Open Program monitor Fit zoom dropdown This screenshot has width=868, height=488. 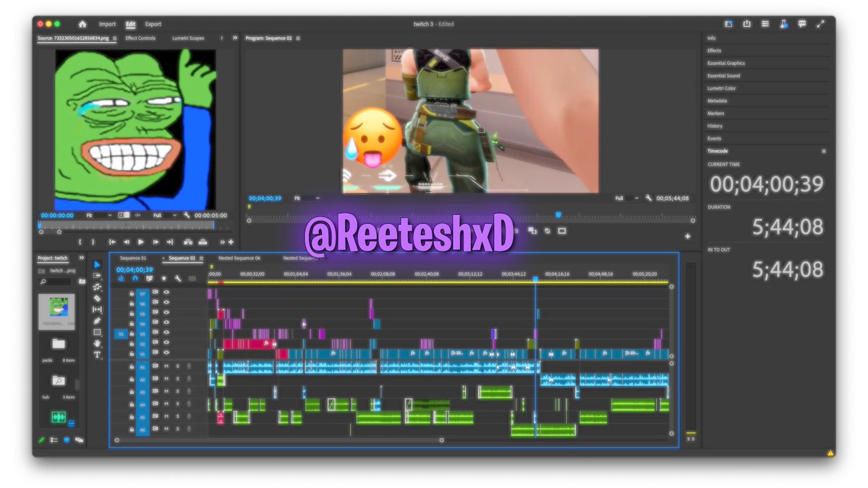[307, 198]
